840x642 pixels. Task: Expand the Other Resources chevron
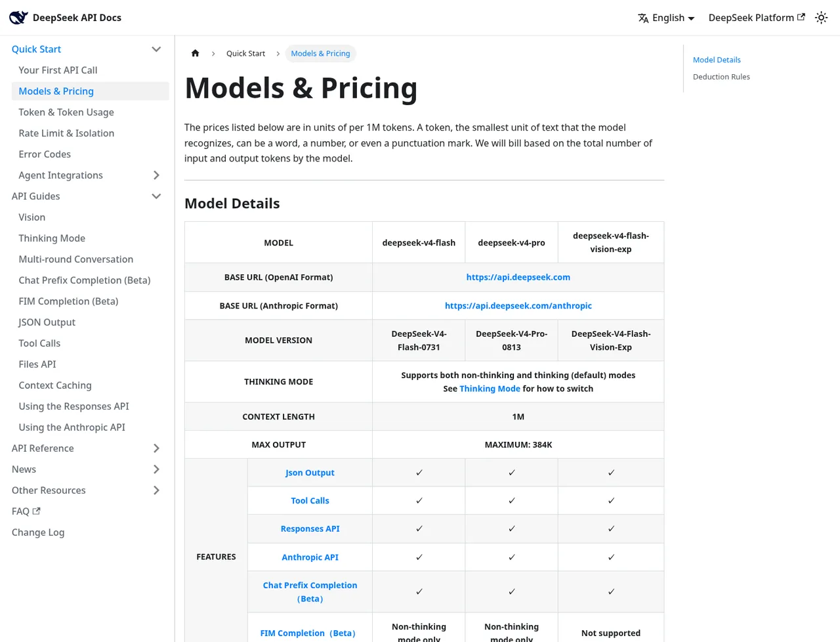156,490
